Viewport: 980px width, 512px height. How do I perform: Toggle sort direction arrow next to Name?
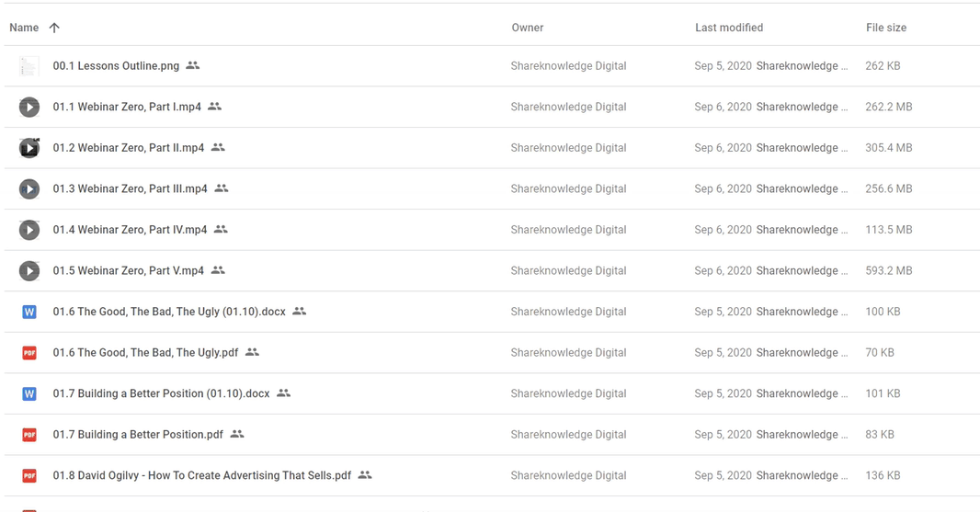[54, 28]
